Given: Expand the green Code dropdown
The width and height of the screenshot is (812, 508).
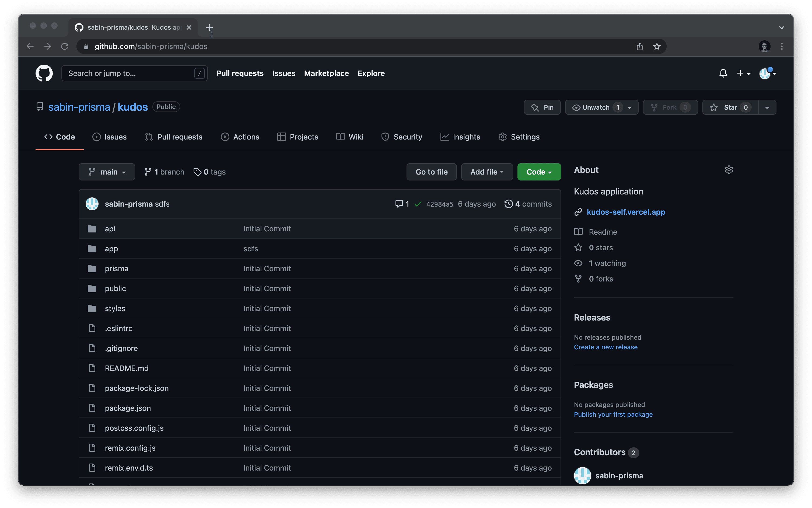Looking at the screenshot, I should click(x=539, y=172).
